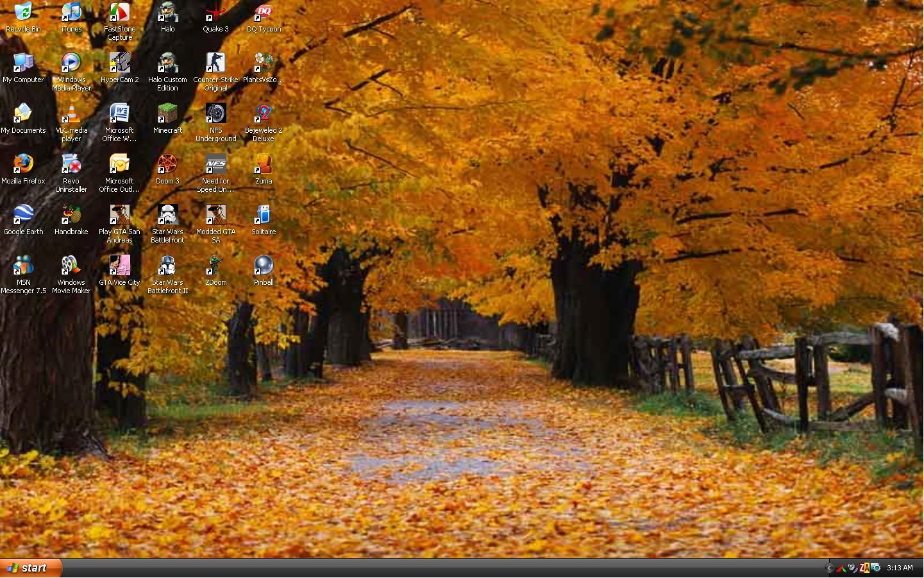Click the Zuma game icon
Image resolution: width=924 pixels, height=578 pixels.
[264, 165]
